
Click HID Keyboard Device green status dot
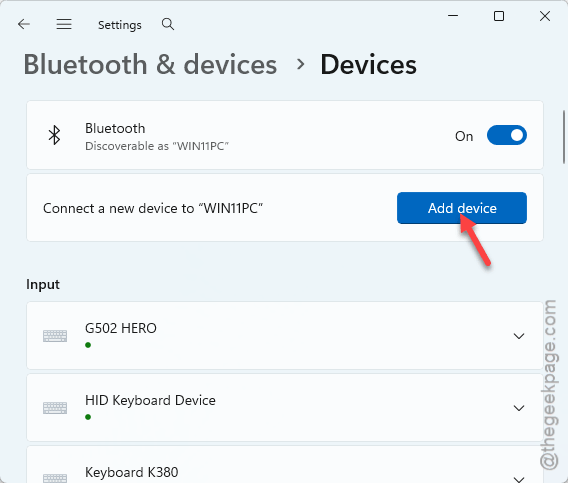(88, 417)
